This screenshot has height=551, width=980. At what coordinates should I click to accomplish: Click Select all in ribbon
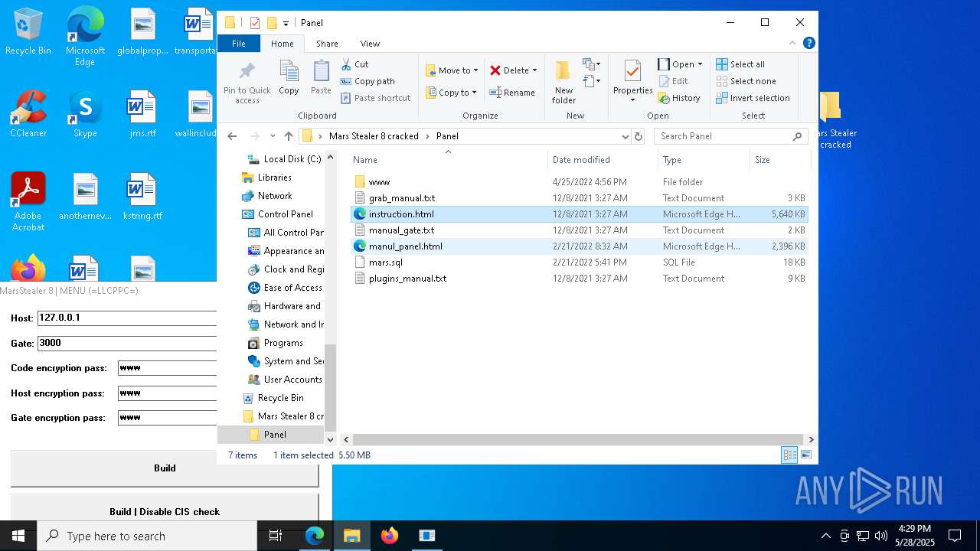(740, 64)
